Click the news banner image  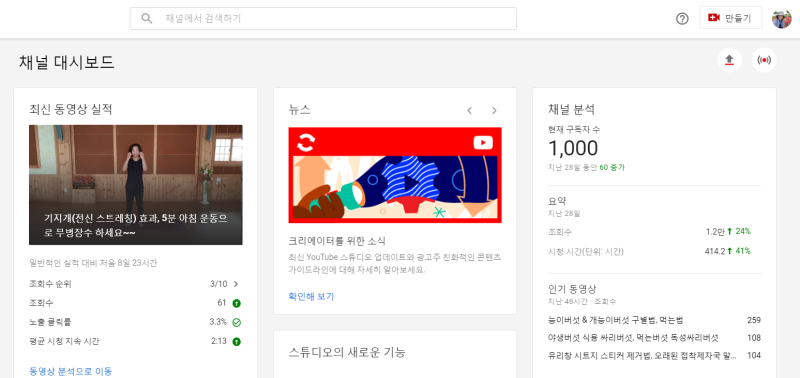point(395,175)
